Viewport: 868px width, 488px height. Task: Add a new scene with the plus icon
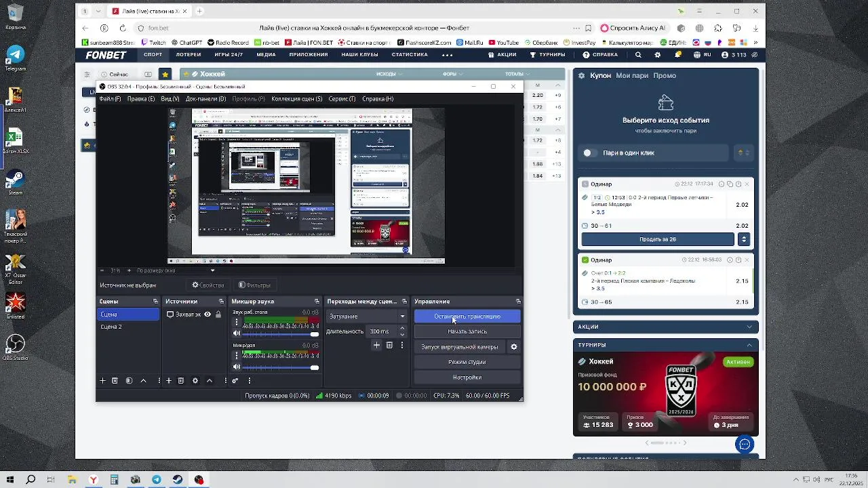102,381
